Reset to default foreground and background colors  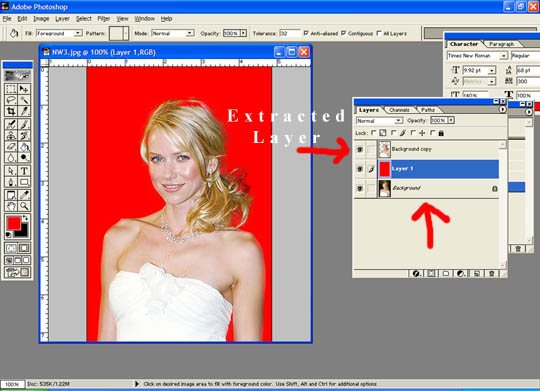click(9, 235)
